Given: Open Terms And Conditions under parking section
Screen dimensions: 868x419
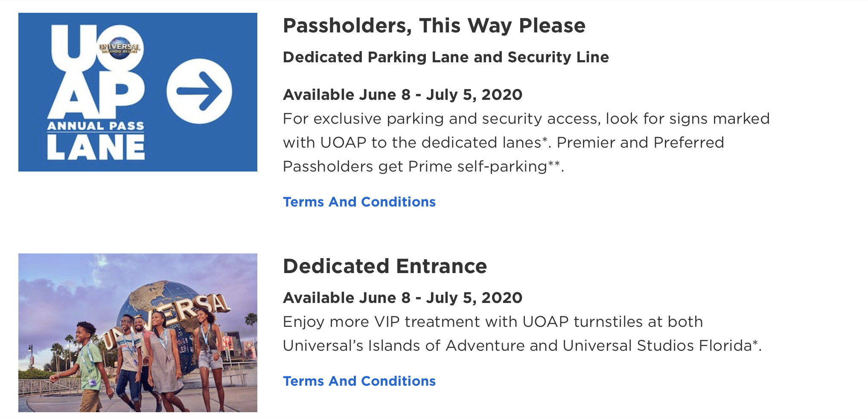Looking at the screenshot, I should coord(359,202).
